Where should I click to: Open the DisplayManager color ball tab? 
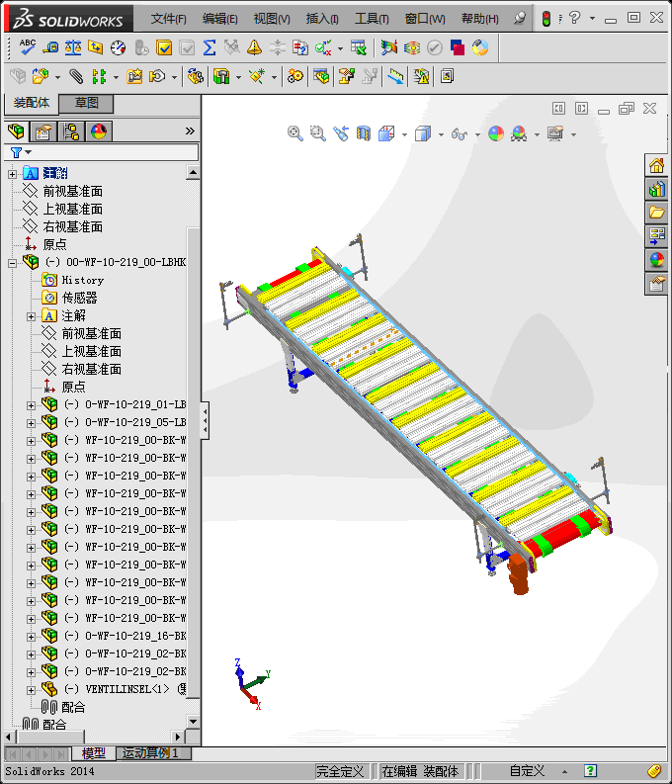pos(99,131)
